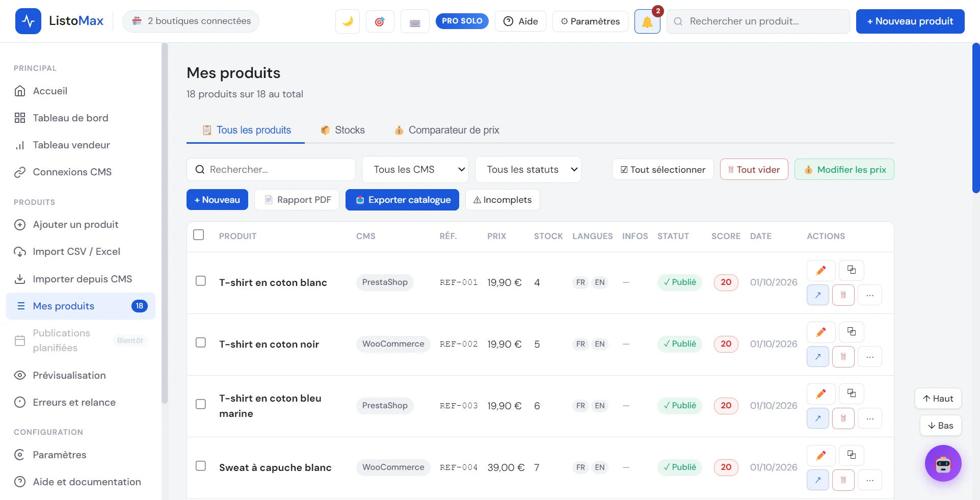This screenshot has width=980, height=500.
Task: Click the target icon in header
Action: coord(380,21)
